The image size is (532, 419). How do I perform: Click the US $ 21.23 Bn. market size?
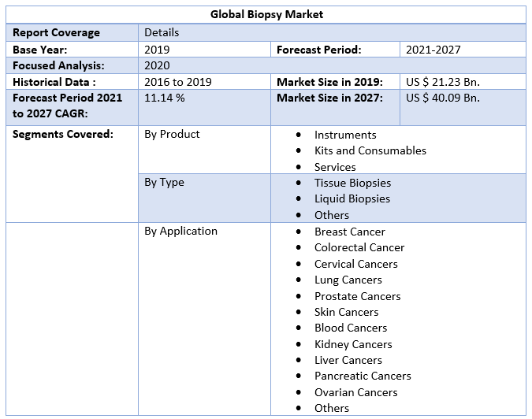point(442,82)
